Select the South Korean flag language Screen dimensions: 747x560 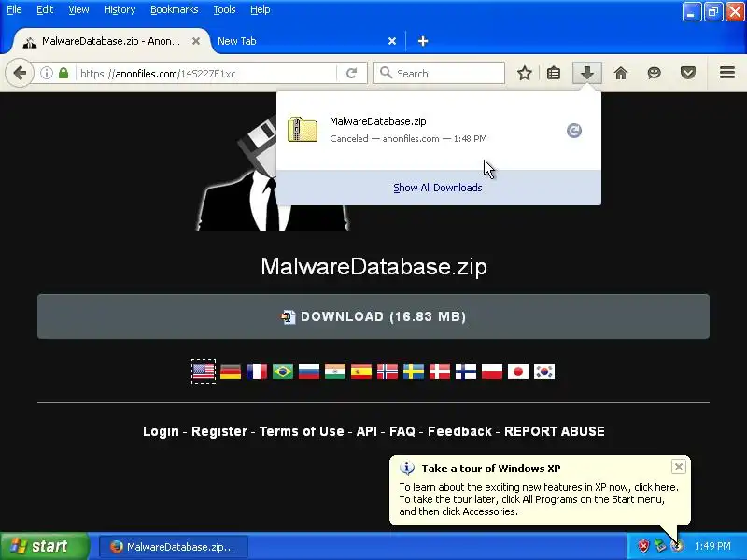[544, 371]
